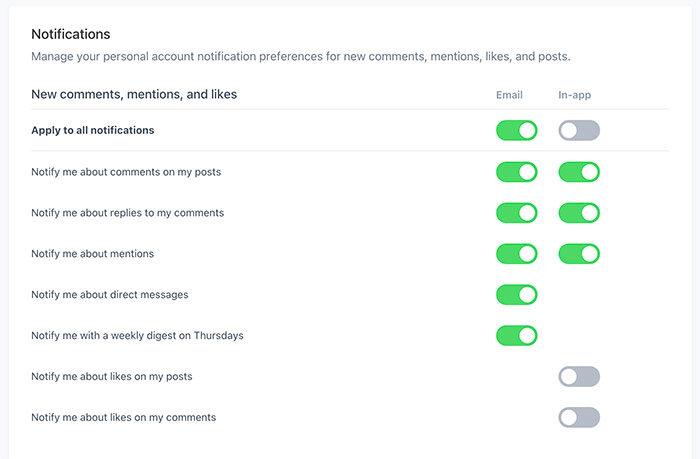Disable the weekly digest email on Thursdays
The width and height of the screenshot is (700, 459).
[516, 335]
